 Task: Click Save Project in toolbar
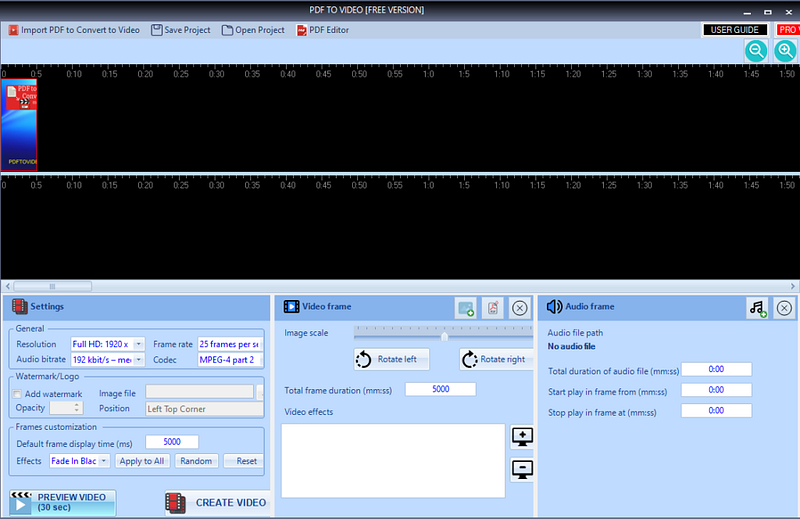(x=181, y=30)
